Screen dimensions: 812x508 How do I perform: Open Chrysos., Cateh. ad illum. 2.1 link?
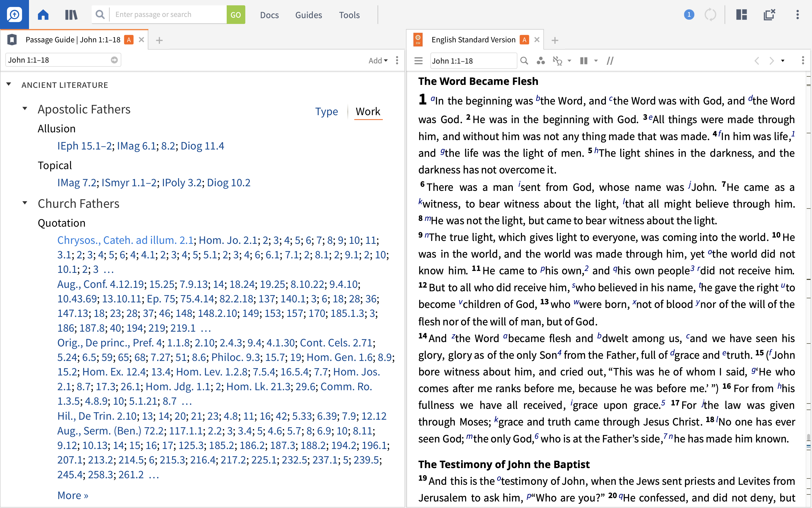point(125,240)
